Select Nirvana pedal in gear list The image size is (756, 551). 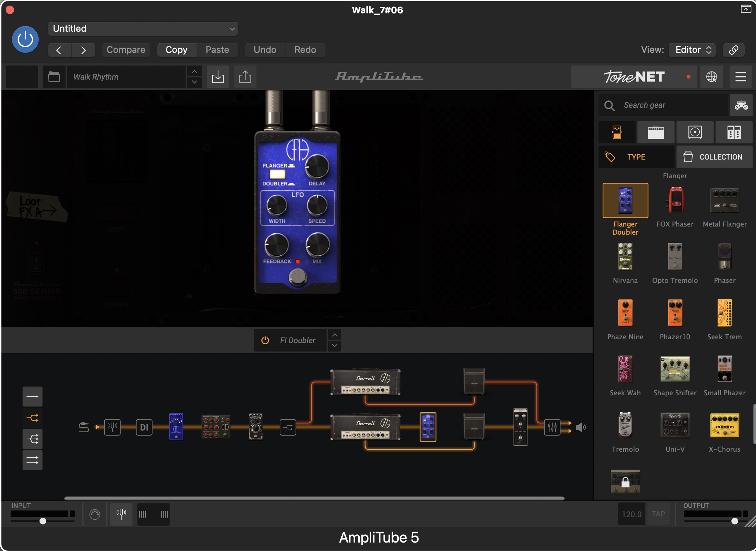(625, 257)
